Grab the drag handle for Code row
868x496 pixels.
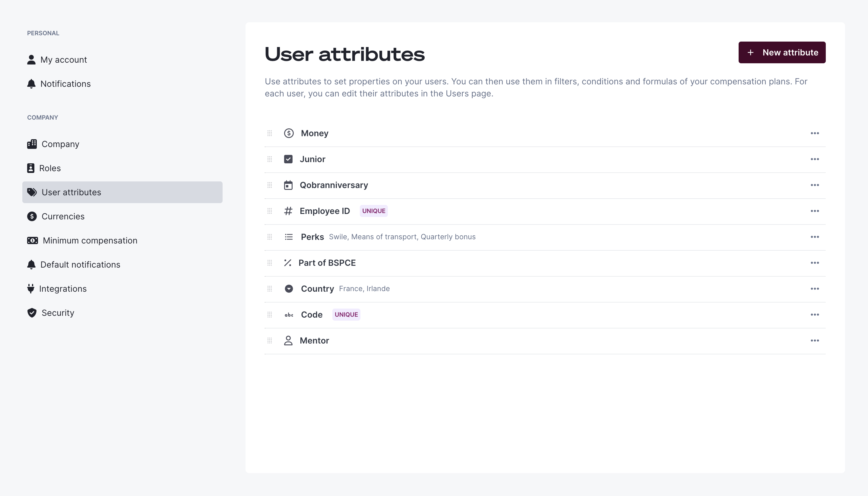pos(270,314)
